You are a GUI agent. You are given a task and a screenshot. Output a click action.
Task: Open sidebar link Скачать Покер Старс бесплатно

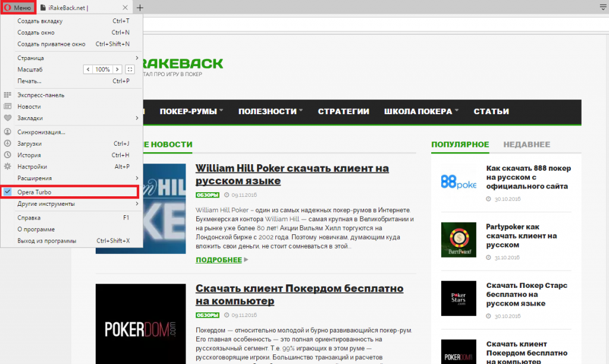pos(527,294)
